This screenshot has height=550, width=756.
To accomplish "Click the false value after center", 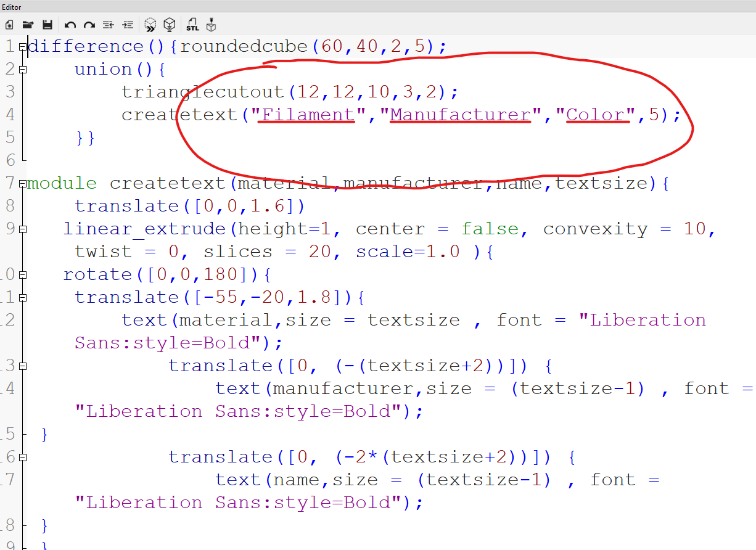I will [491, 229].
